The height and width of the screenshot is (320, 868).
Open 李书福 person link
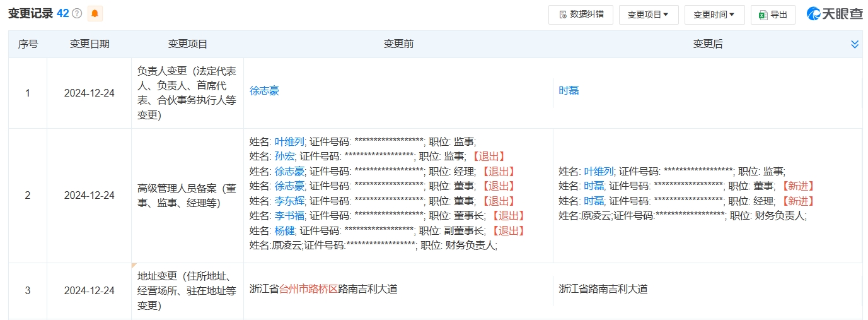pyautogui.click(x=289, y=215)
